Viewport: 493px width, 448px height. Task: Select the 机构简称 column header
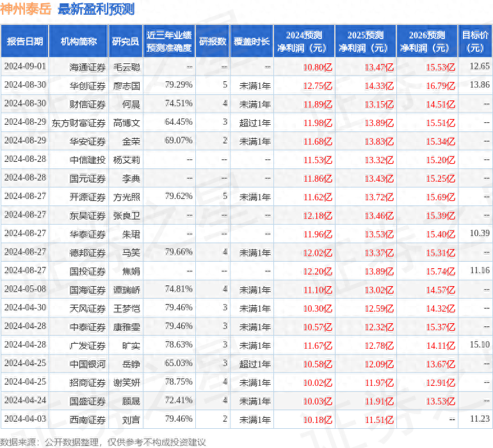(79, 41)
